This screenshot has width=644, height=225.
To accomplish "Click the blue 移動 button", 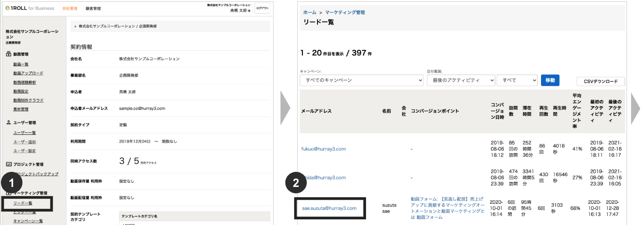I will click(550, 80).
